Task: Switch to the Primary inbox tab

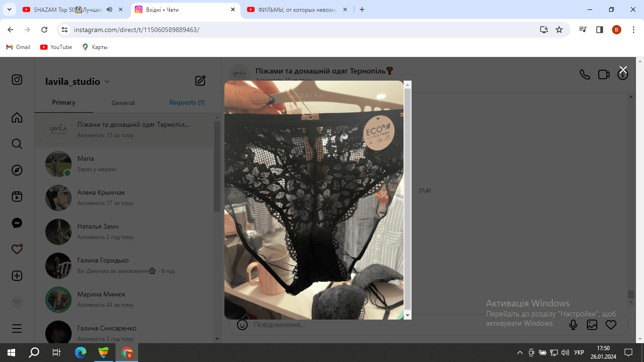Action: 64,102
